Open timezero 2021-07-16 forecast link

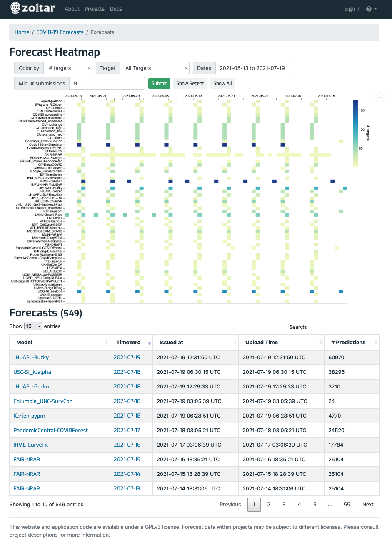coord(127,445)
